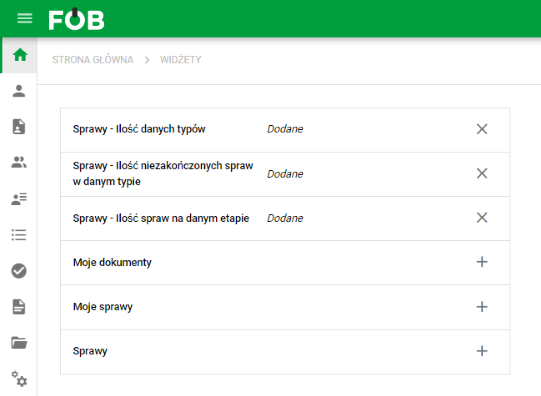The height and width of the screenshot is (396, 541).
Task: Click the FOB logo
Action: coord(76,19)
